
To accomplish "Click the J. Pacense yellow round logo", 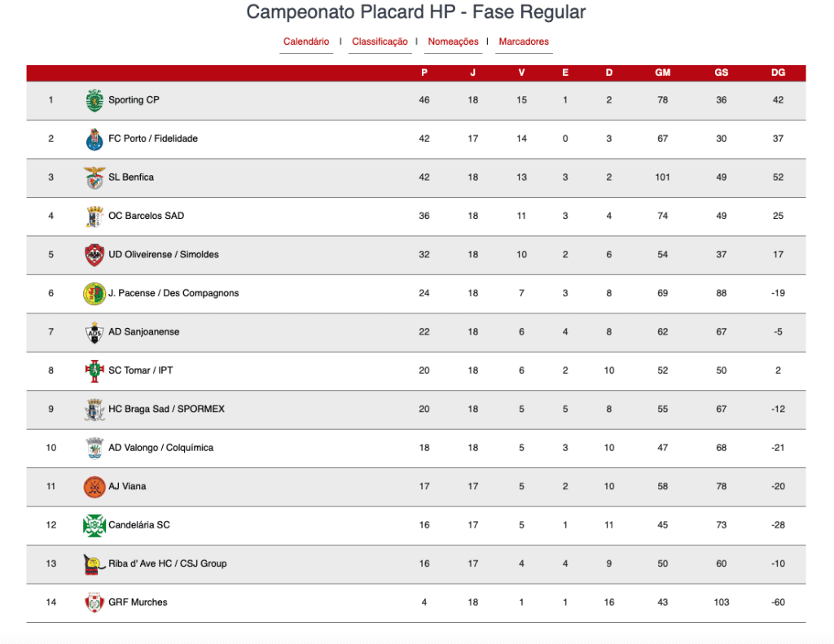I will coord(94,294).
